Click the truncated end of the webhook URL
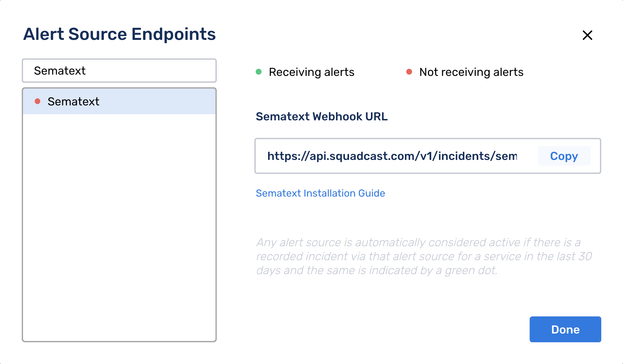623x364 pixels. click(506, 156)
